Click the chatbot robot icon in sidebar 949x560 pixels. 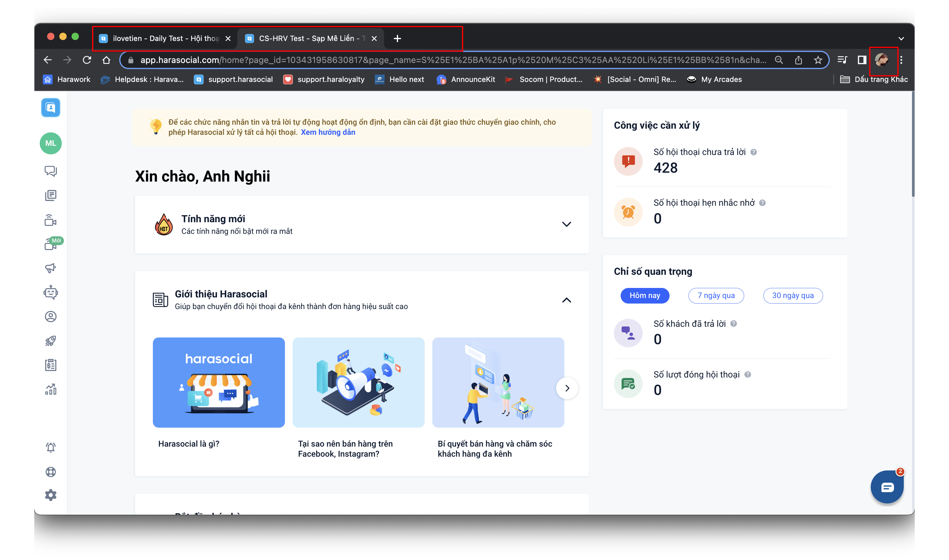pyautogui.click(x=50, y=293)
